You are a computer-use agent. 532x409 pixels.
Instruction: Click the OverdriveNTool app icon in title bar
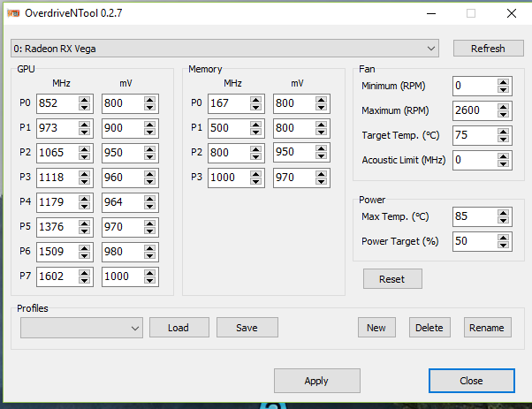(x=13, y=13)
